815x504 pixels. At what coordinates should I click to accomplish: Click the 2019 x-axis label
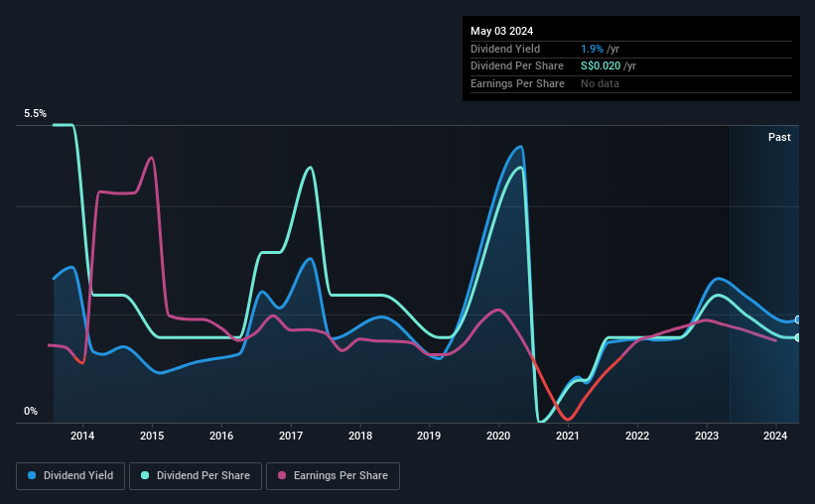pos(429,436)
